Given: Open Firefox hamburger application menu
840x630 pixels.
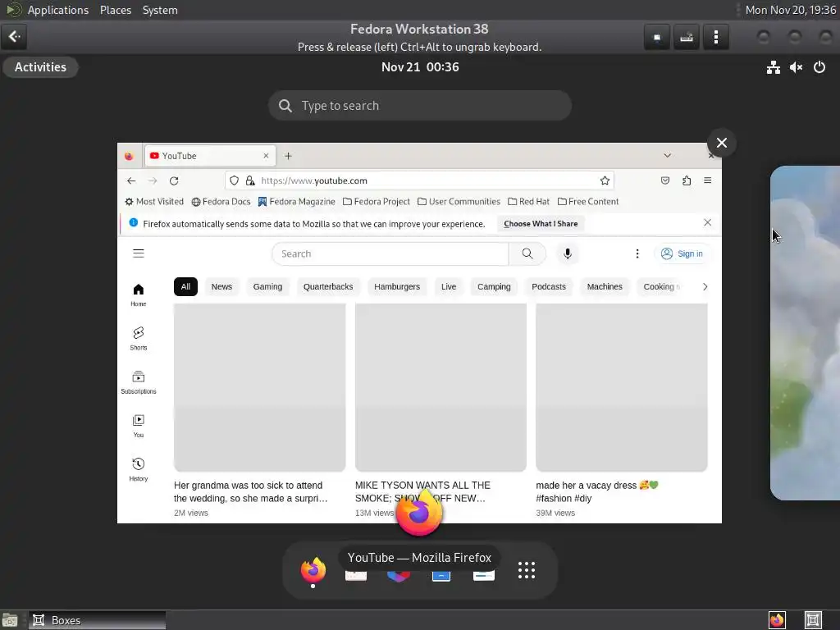Looking at the screenshot, I should point(708,180).
